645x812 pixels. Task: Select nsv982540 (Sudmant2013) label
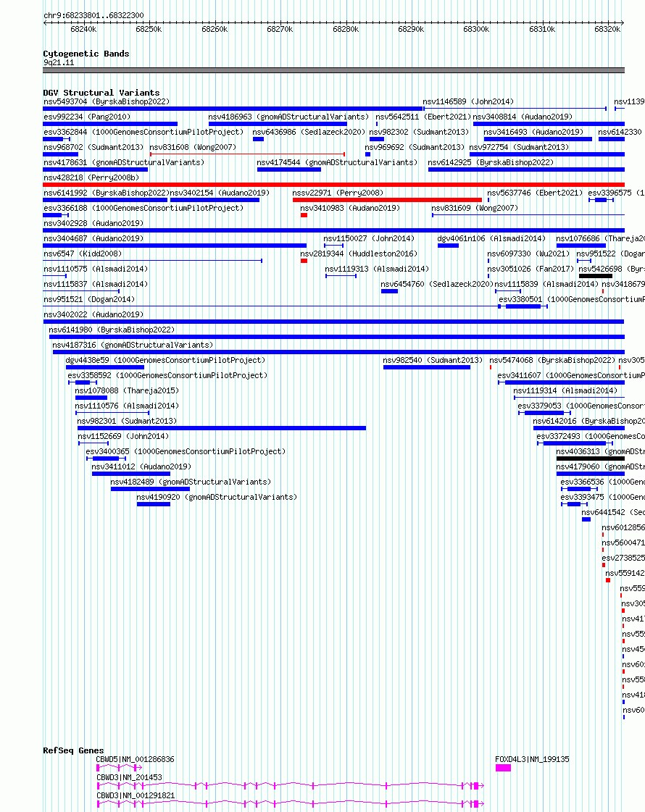433,360
